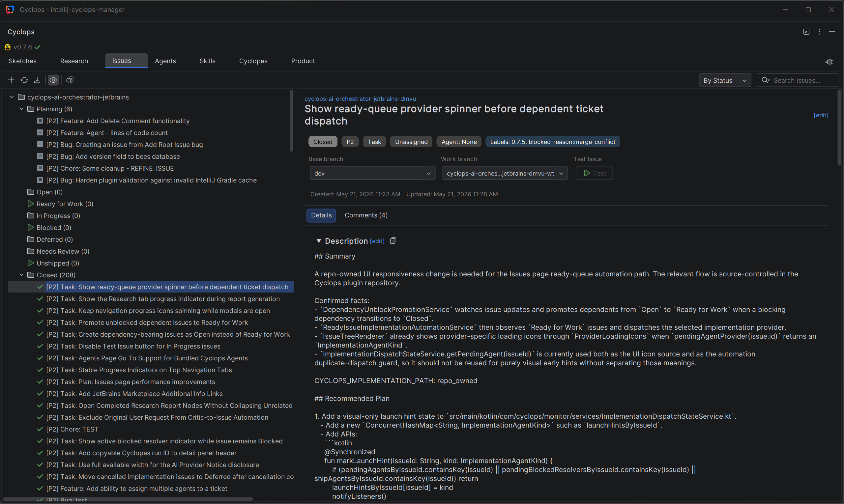Switch to the Research tab
844x504 pixels.
coord(74,61)
